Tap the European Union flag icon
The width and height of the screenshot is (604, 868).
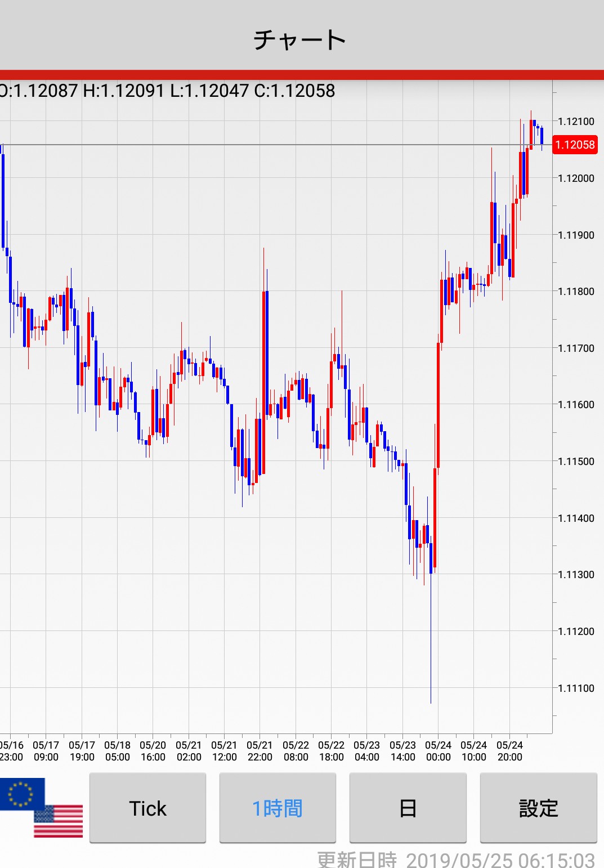[x=21, y=793]
